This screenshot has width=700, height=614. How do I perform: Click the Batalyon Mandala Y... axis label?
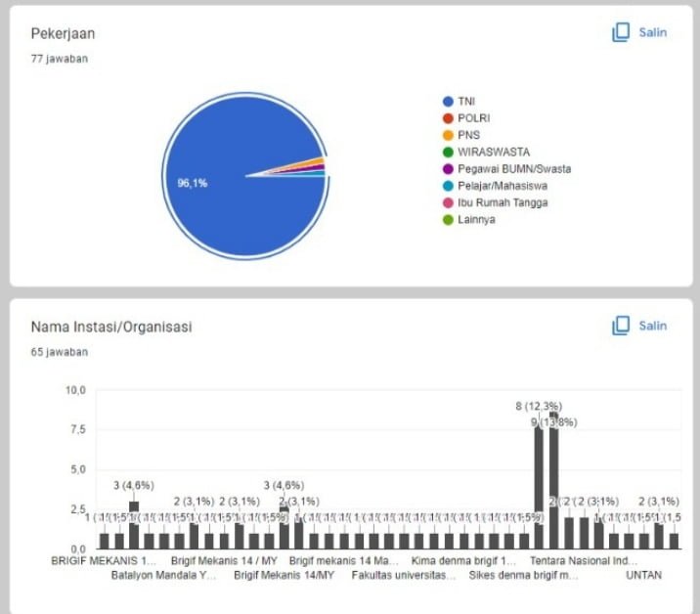(163, 576)
